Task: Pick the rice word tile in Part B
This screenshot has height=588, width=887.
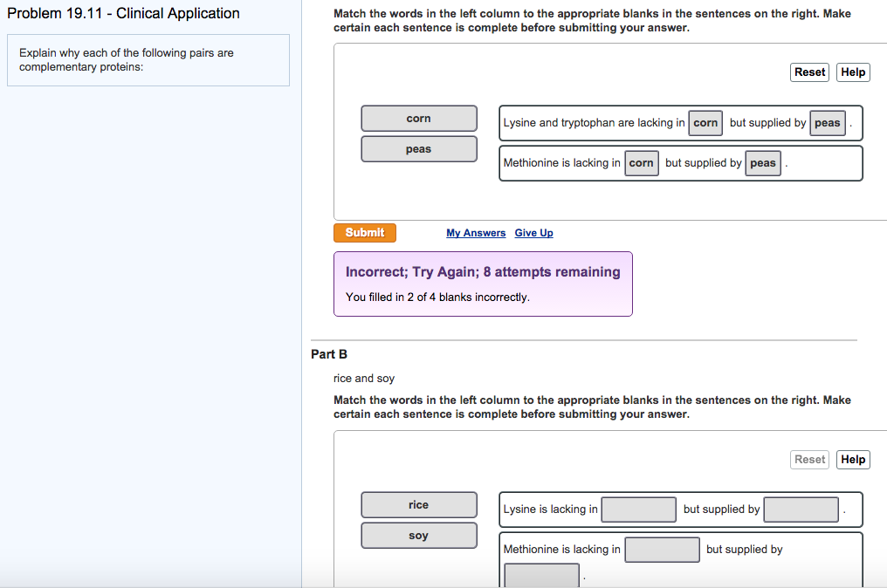Action: (419, 505)
